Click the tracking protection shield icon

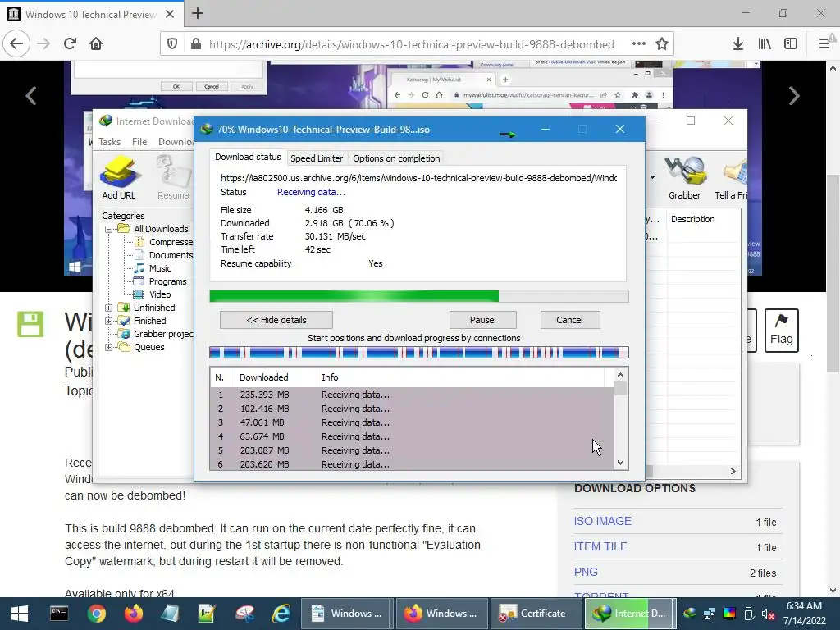pos(172,44)
